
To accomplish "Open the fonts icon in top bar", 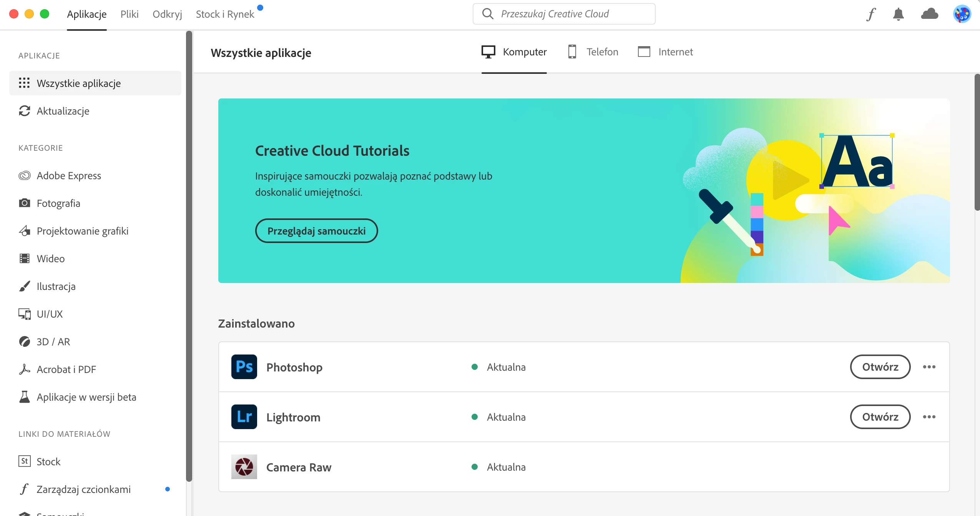I will 871,14.
